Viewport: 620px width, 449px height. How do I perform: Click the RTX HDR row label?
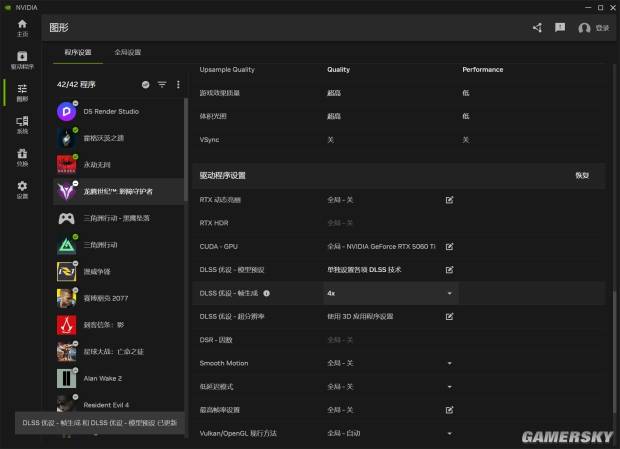tap(214, 223)
